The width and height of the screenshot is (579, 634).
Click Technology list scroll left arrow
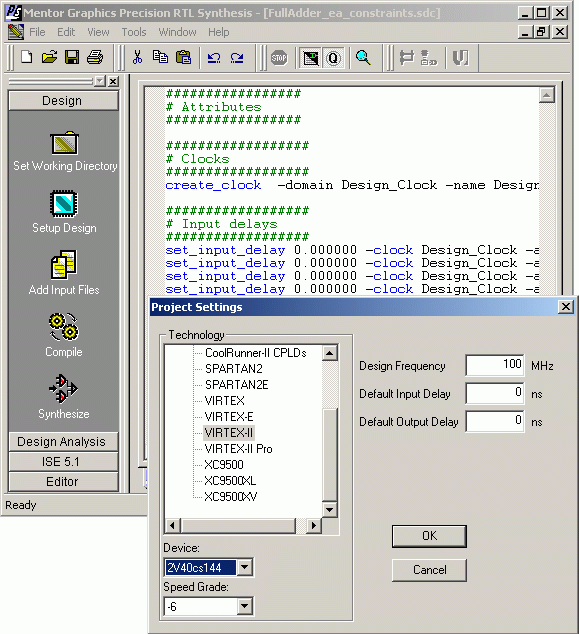tap(173, 526)
